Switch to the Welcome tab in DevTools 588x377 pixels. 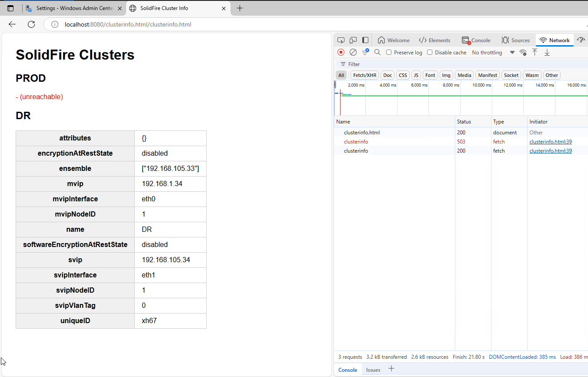coord(394,40)
